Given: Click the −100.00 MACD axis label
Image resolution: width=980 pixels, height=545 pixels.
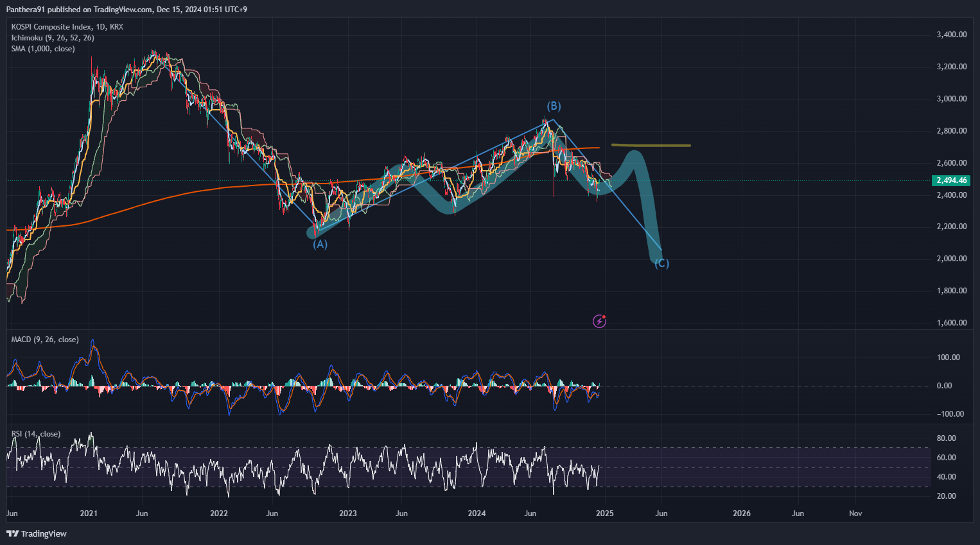Looking at the screenshot, I should (x=950, y=414).
